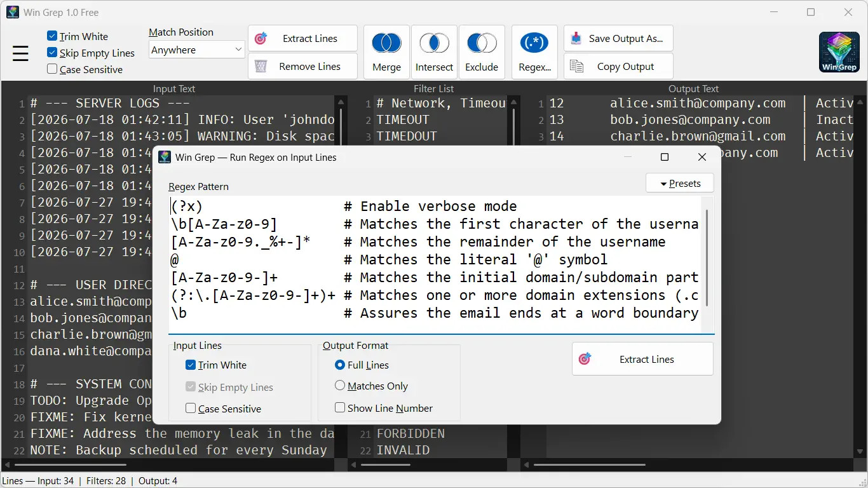Open the hamburger menu in main window
The width and height of the screenshot is (868, 488).
pos(20,53)
